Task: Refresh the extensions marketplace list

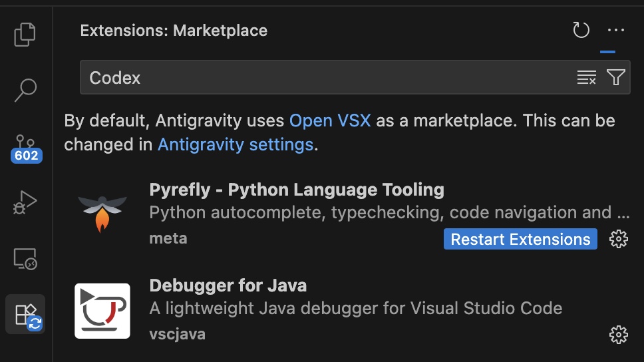Action: [x=581, y=30]
